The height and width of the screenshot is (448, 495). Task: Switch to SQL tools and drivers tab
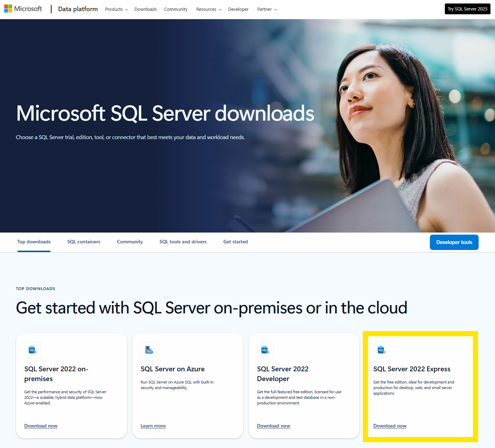point(183,242)
